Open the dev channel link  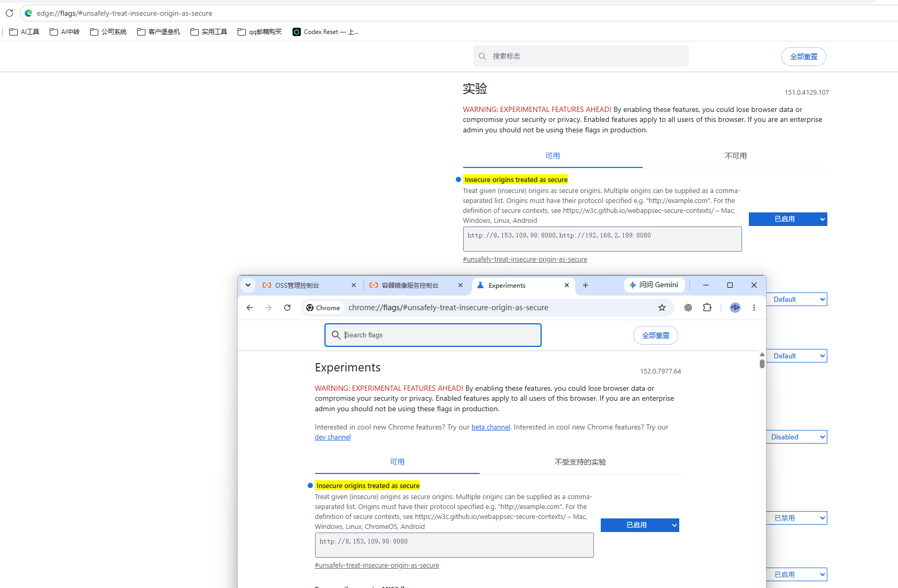click(333, 437)
